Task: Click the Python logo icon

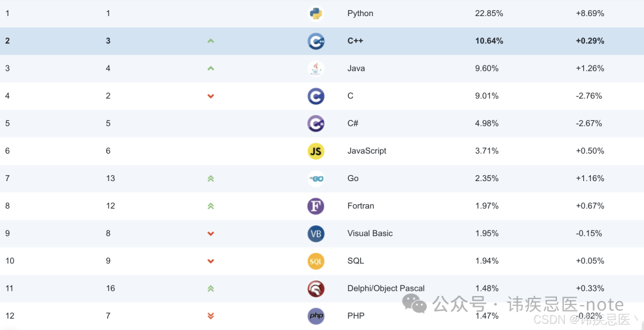Action: [x=316, y=14]
